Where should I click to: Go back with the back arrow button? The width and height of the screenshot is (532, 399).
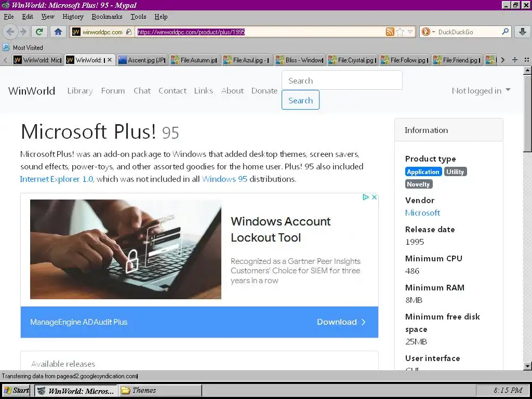[x=10, y=32]
